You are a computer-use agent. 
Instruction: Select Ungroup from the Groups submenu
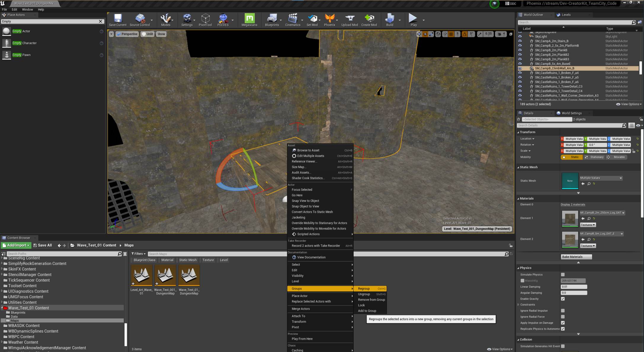tap(364, 294)
